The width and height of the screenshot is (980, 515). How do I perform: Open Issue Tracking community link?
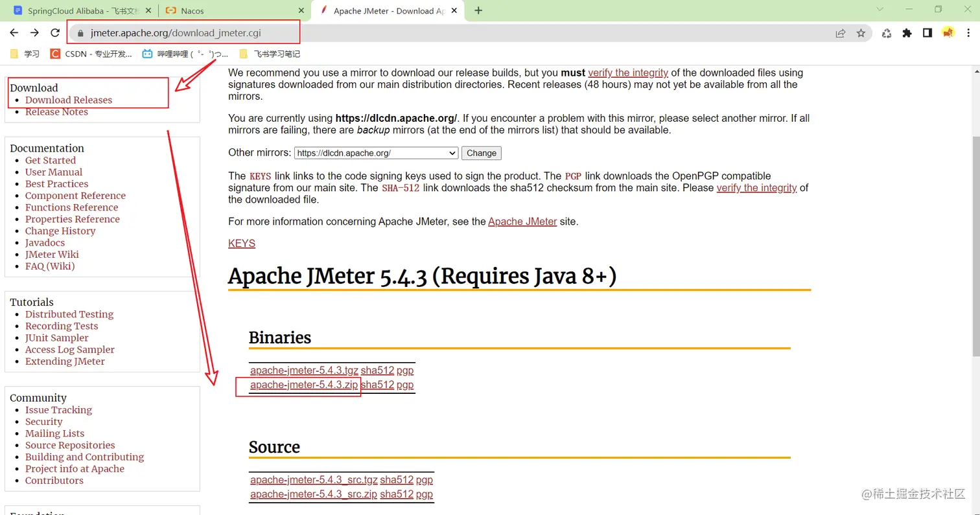58,409
